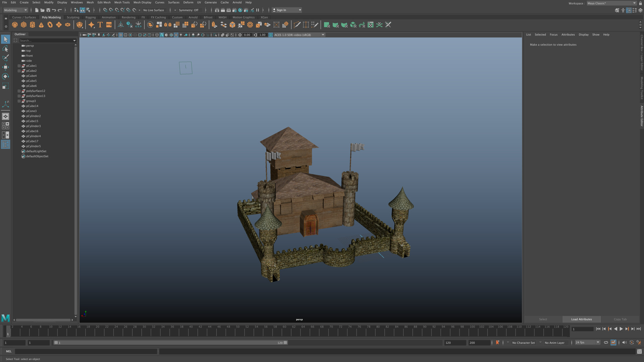Toggle the auto keyframe button near the timeline

pos(498,343)
